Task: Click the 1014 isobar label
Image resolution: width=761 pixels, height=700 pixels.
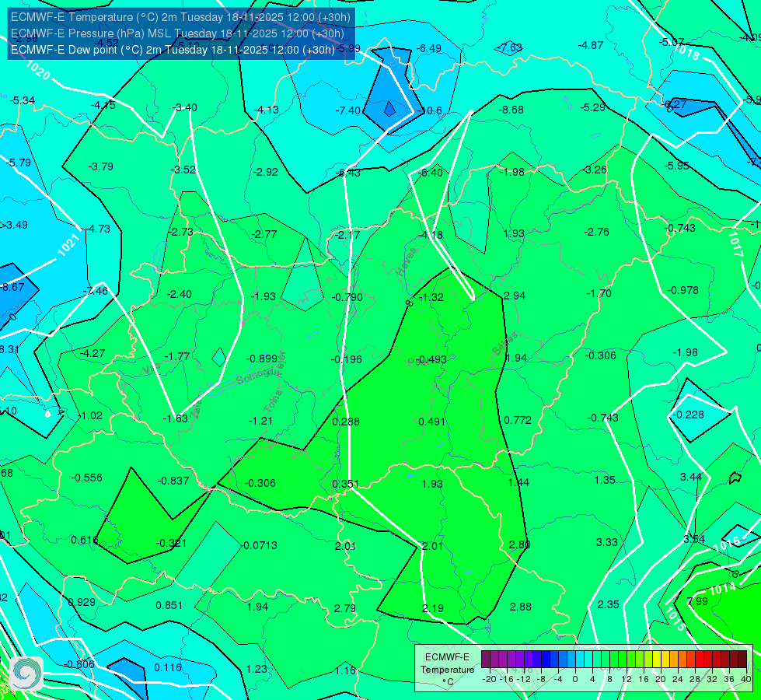Action: [723, 590]
